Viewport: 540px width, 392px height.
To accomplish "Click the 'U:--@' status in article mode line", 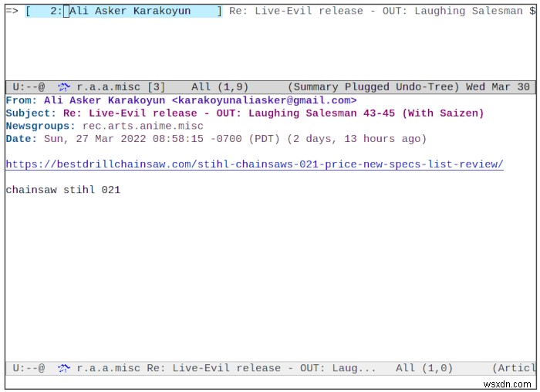I will (29, 368).
